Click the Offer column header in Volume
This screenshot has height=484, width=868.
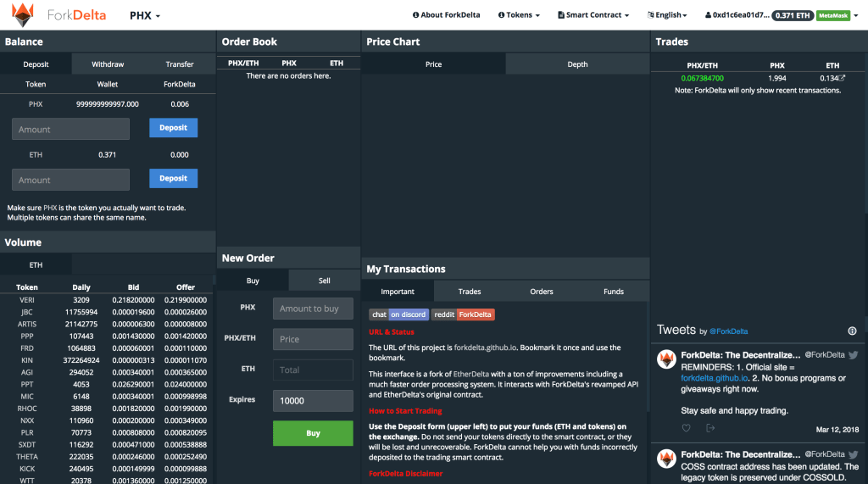click(x=186, y=287)
